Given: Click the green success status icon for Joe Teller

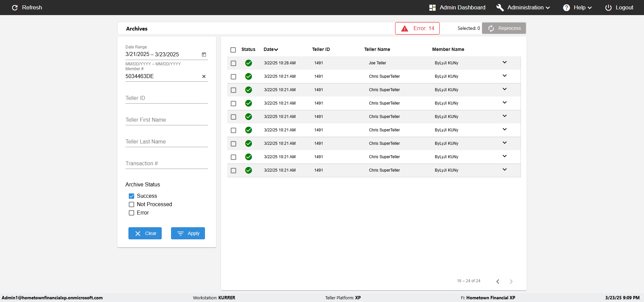Looking at the screenshot, I should pyautogui.click(x=249, y=63).
